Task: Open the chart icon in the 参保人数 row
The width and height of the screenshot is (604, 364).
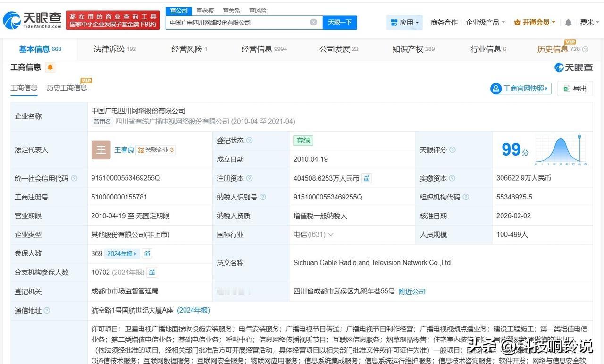Action: (x=147, y=254)
